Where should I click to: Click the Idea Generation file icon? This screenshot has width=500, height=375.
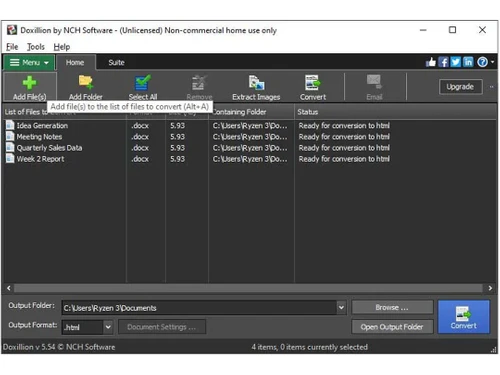point(10,125)
